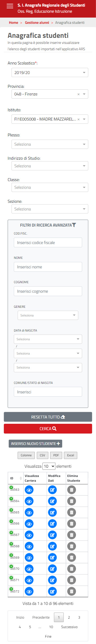Edit data for student 56572
The height and width of the screenshot is (644, 96).
pos(52,591)
